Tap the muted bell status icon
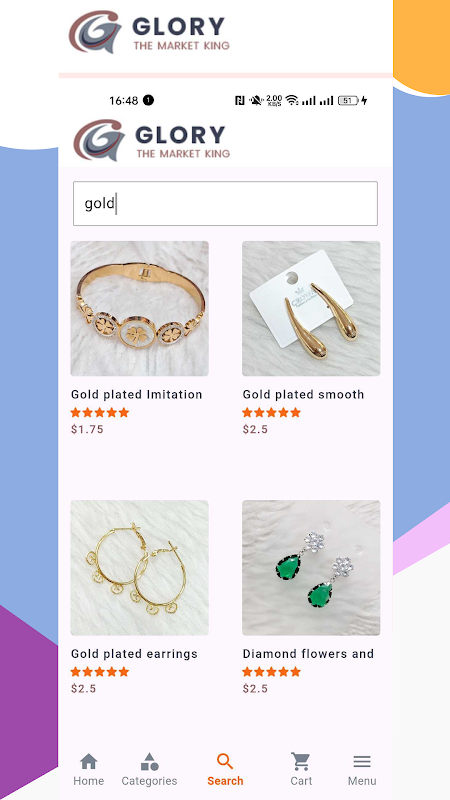This screenshot has height=800, width=450. pos(256,101)
